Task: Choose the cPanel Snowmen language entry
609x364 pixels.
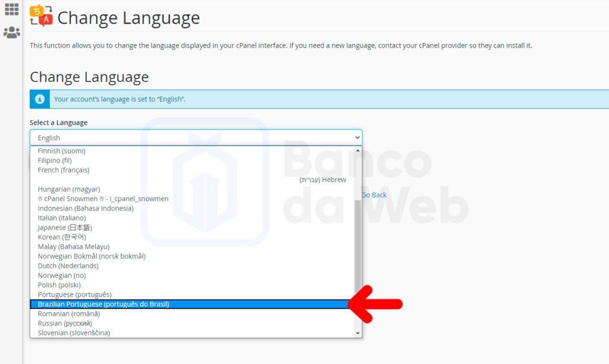Action: [x=103, y=199]
